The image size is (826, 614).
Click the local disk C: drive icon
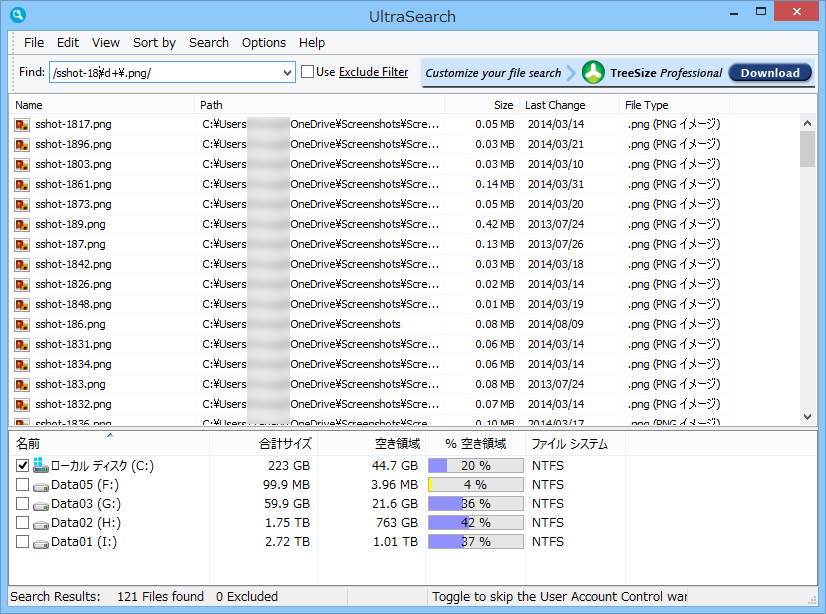point(41,465)
